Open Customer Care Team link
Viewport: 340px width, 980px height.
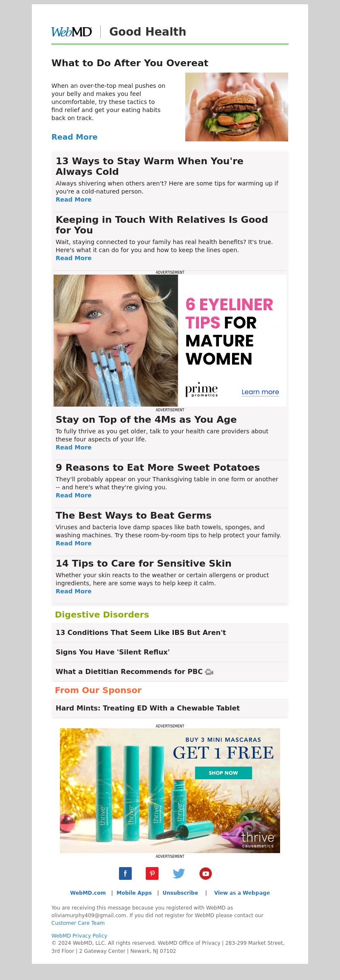[78, 923]
